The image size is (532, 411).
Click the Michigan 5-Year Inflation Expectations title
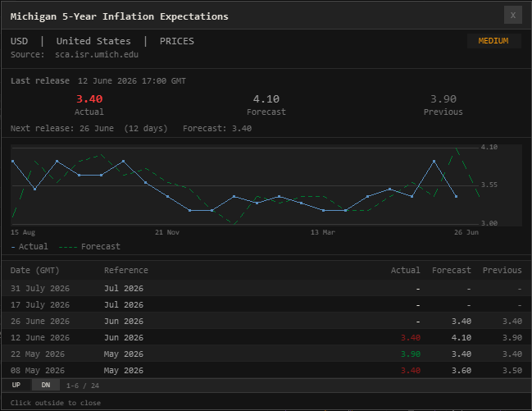click(x=120, y=16)
